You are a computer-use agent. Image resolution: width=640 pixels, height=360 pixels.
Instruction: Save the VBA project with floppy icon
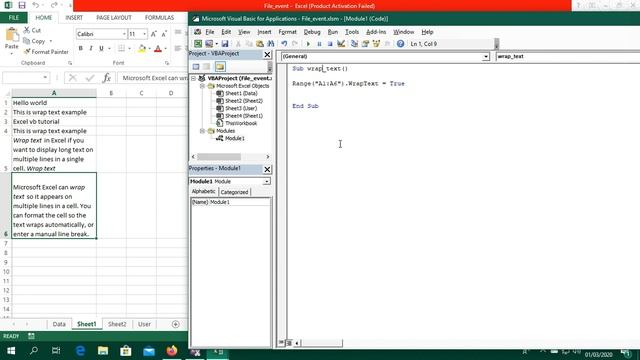point(225,44)
